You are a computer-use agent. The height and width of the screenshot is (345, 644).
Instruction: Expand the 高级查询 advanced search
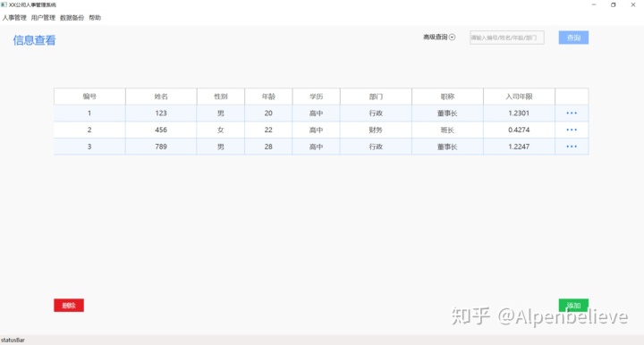point(439,37)
